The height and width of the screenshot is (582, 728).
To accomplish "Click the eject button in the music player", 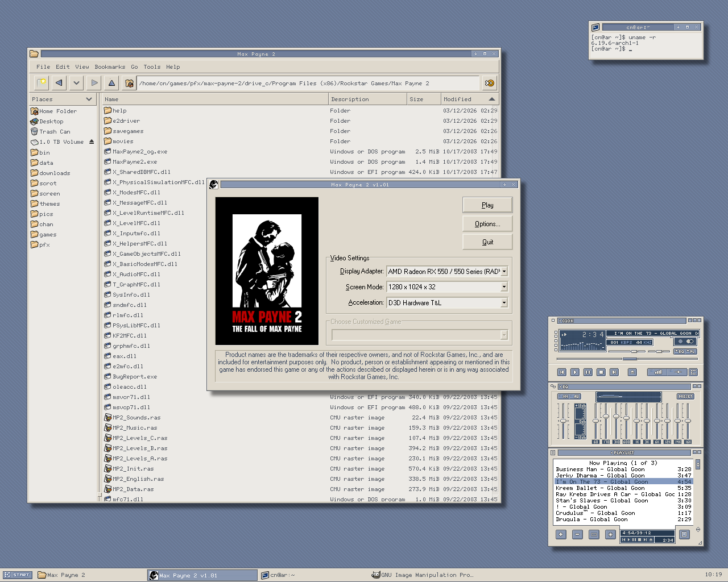I will [632, 372].
